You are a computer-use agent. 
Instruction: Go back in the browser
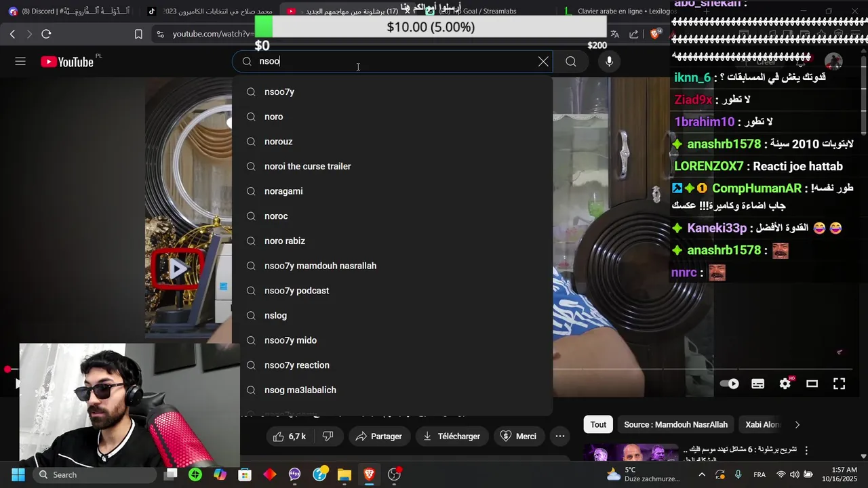tap(12, 34)
